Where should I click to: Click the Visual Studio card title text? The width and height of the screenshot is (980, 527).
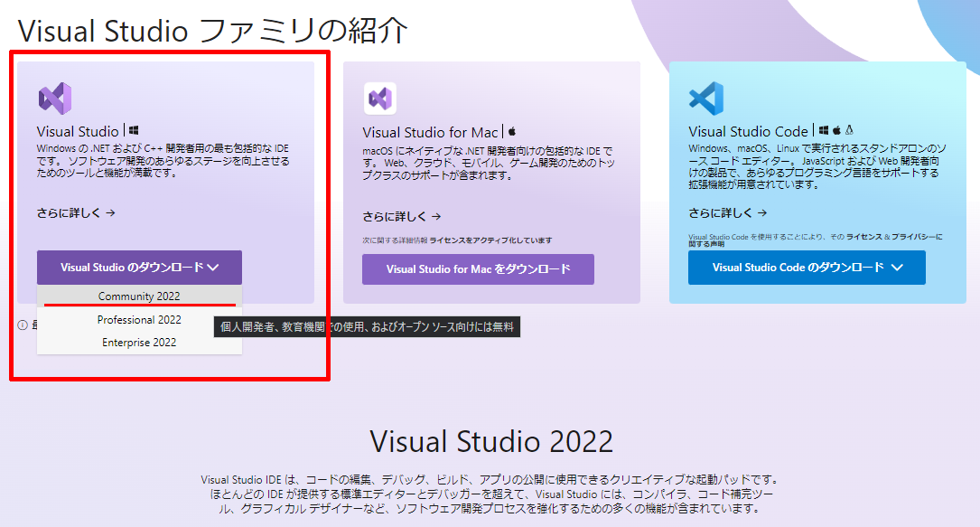[78, 131]
